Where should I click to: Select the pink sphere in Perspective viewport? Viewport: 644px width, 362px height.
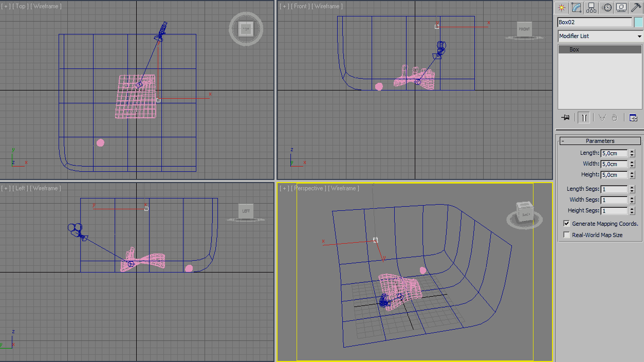[423, 270]
